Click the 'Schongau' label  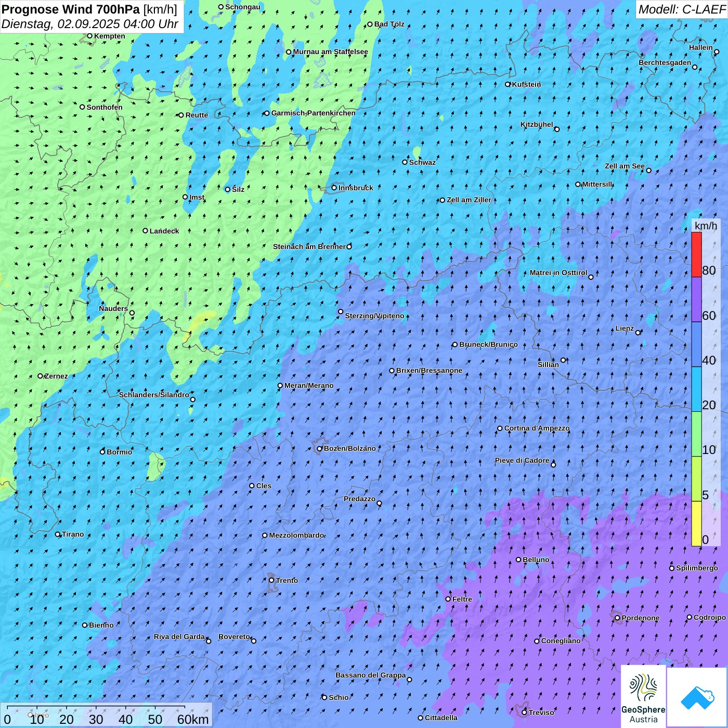tap(243, 7)
